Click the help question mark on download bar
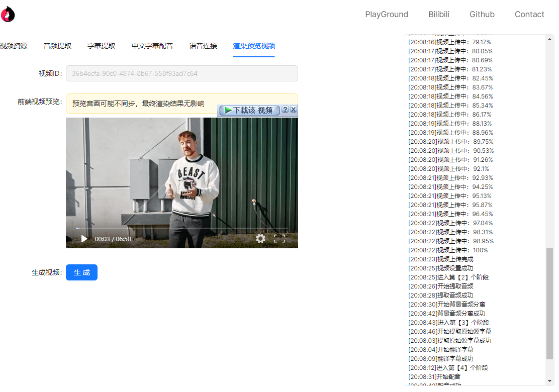This screenshot has height=392, width=559. tap(285, 110)
